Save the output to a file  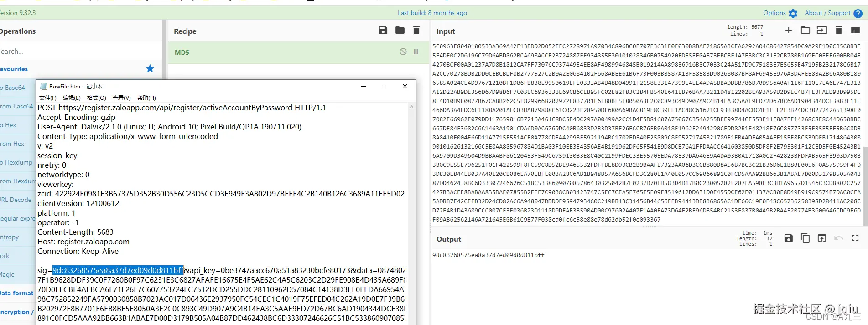tap(789, 238)
